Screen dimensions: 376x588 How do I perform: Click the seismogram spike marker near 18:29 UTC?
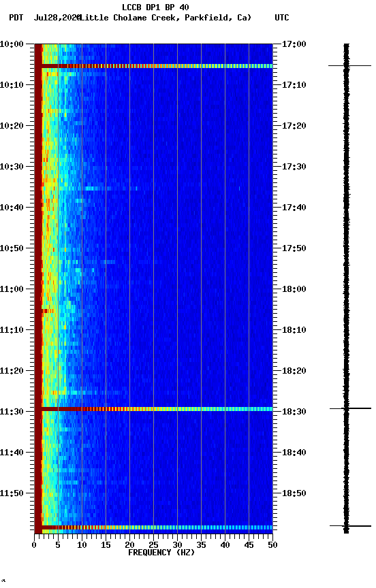point(351,408)
